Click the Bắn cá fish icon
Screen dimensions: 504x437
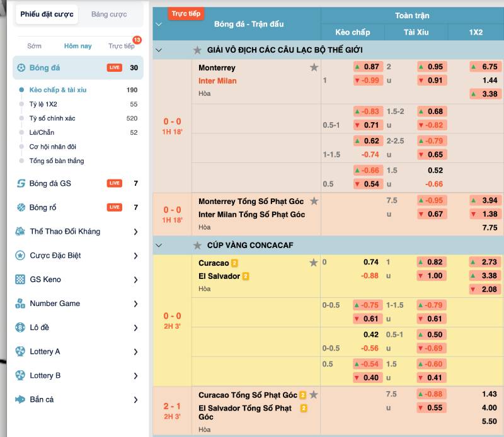pyautogui.click(x=21, y=399)
